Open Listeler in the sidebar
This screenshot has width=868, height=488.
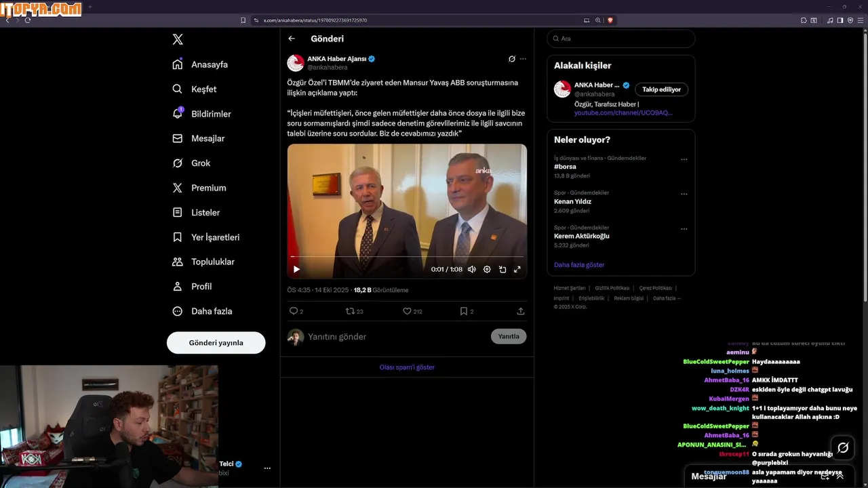(x=196, y=212)
